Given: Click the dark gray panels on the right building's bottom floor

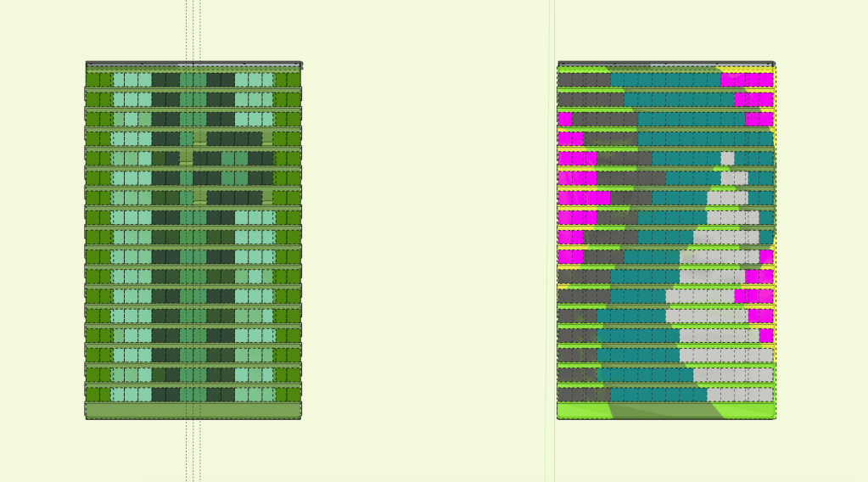Looking at the screenshot, I should 584,395.
